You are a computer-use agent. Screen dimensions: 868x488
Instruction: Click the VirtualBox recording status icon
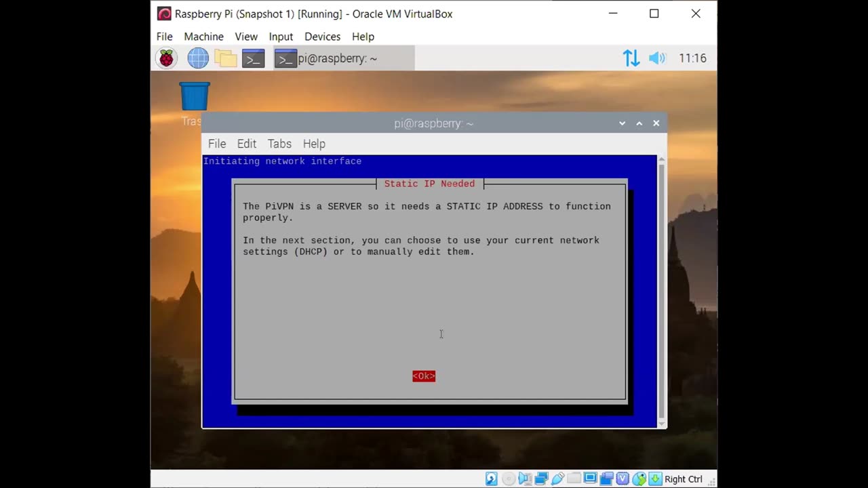[606, 479]
